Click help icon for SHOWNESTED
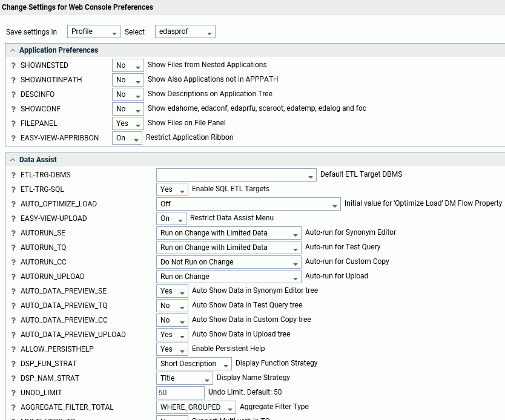 click(13, 65)
